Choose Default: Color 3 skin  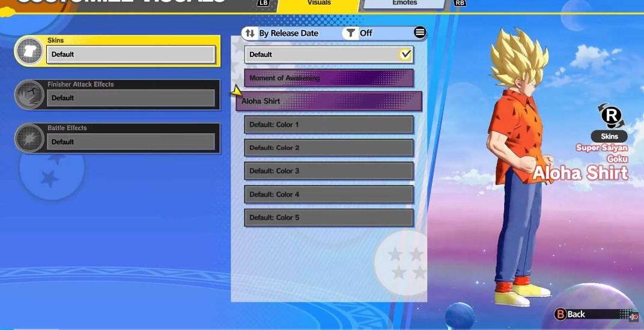329,171
